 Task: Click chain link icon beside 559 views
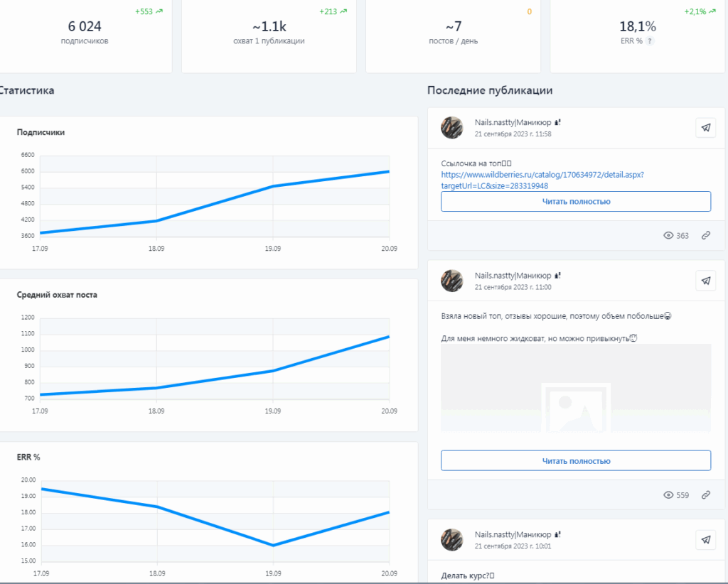[x=706, y=495]
